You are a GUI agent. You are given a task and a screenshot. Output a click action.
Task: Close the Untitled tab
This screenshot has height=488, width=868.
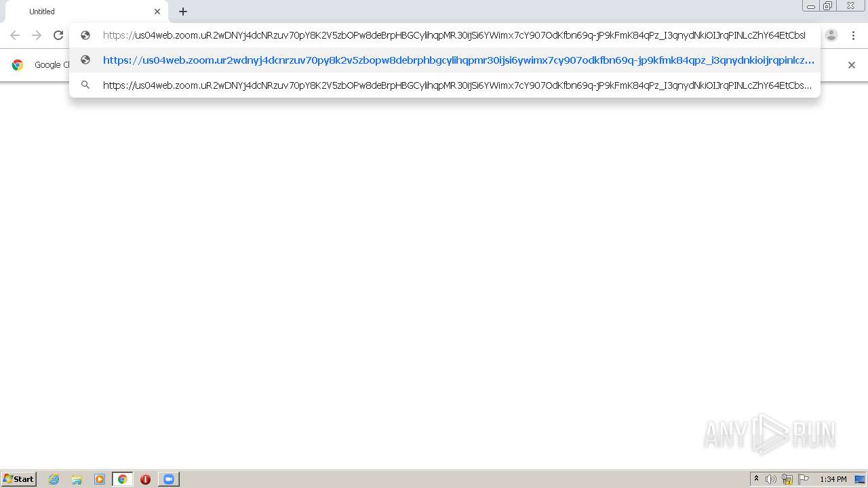click(x=157, y=12)
